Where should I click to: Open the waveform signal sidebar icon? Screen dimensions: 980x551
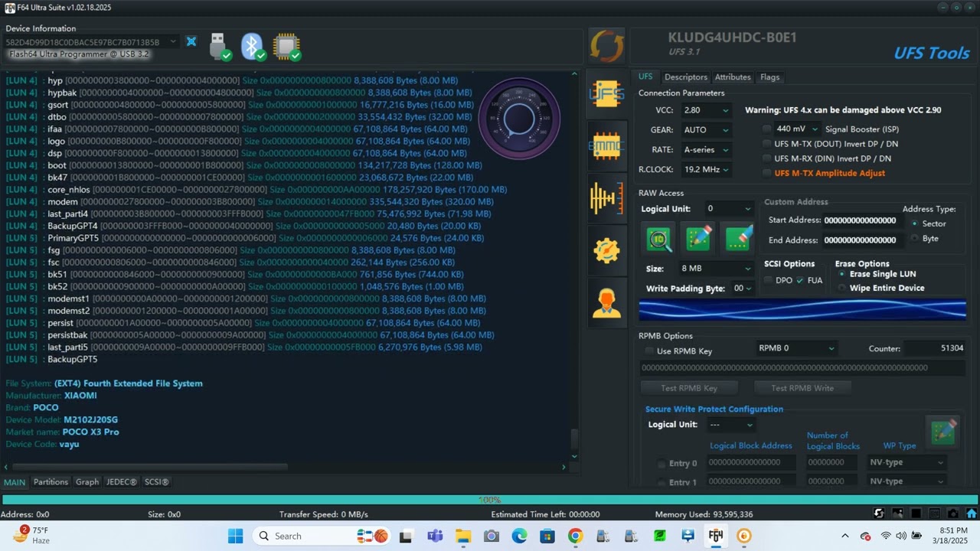606,198
